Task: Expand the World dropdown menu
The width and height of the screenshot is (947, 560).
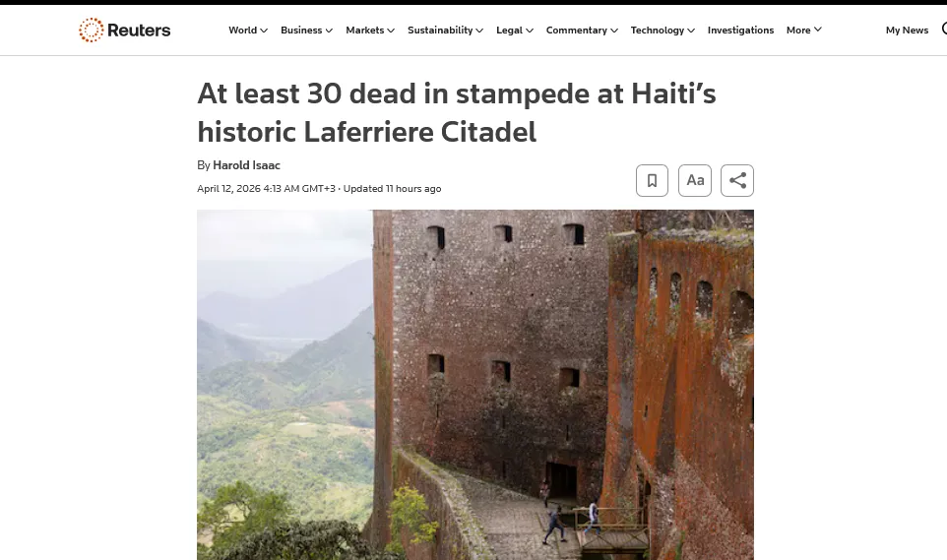Action: tap(248, 31)
